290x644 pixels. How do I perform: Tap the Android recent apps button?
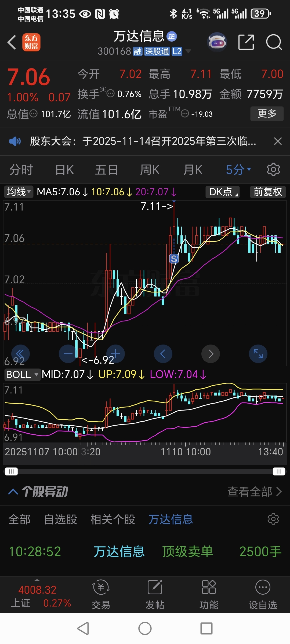(x=206, y=628)
